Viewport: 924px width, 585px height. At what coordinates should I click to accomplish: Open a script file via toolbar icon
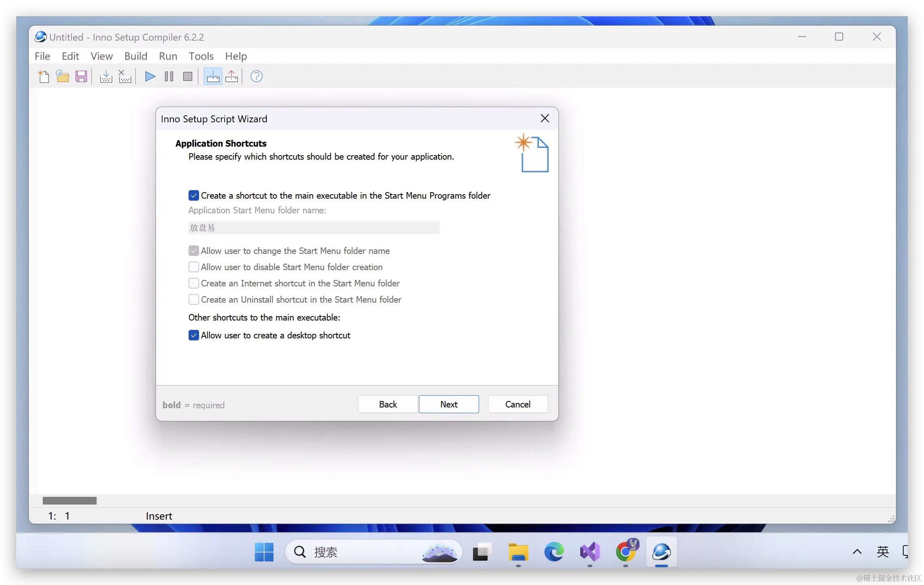pyautogui.click(x=62, y=76)
